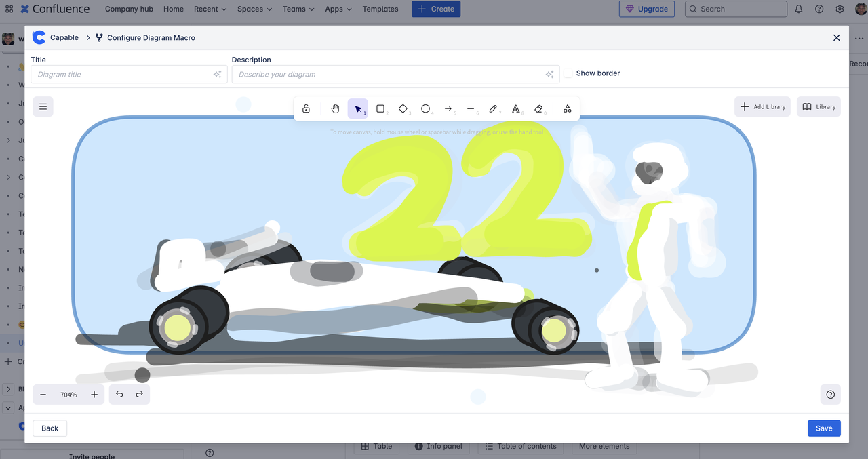Toggle the canvas lock tool
Screen dimensions: 868x459
(x=306, y=108)
